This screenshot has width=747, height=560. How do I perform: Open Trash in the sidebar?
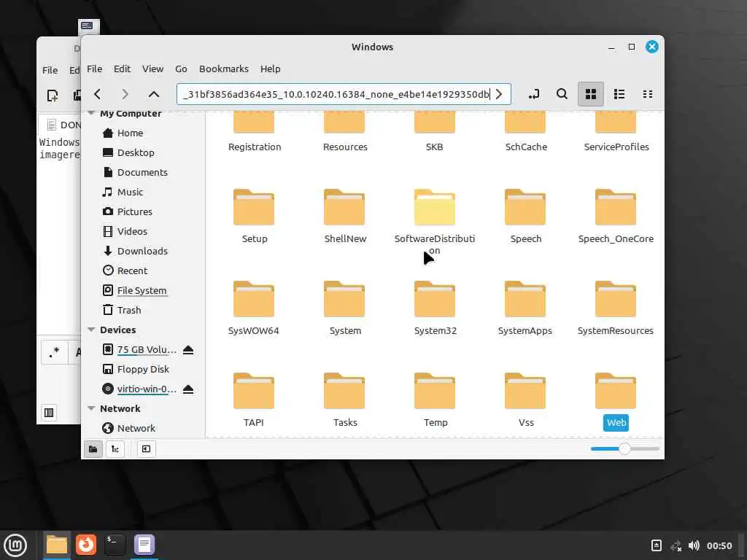(x=129, y=310)
